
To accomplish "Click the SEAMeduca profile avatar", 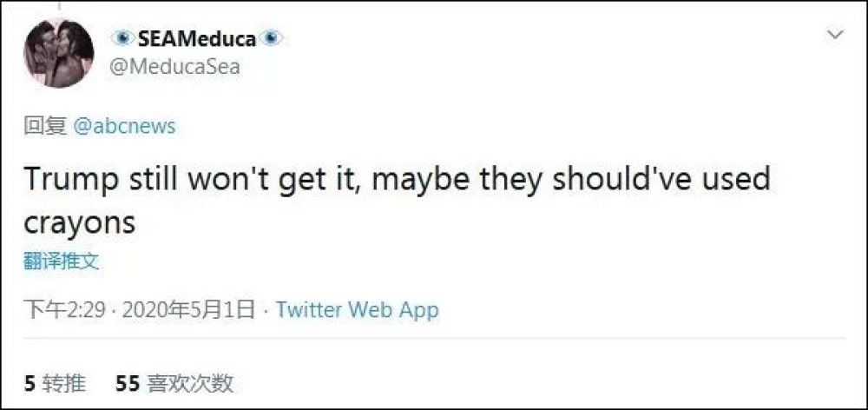I will (58, 53).
